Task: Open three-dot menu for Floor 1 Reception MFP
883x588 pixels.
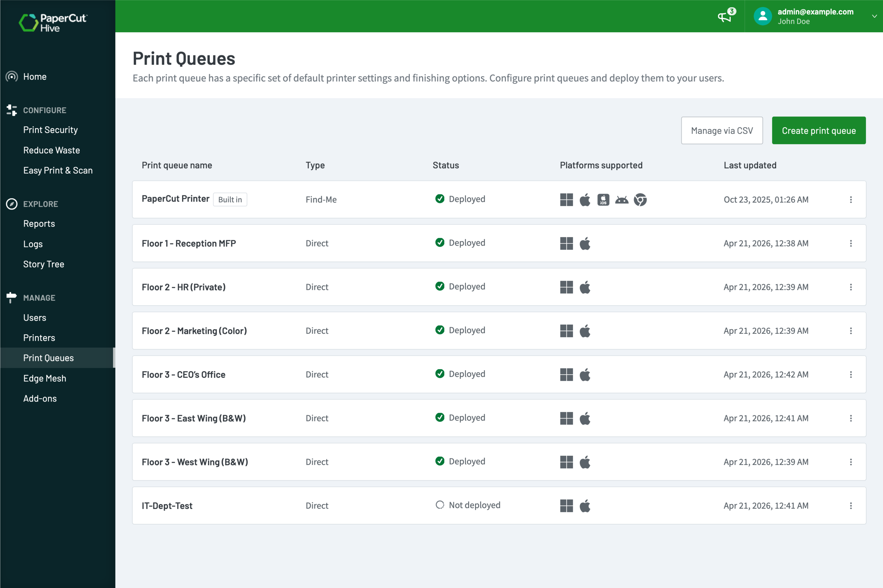Action: (x=851, y=243)
